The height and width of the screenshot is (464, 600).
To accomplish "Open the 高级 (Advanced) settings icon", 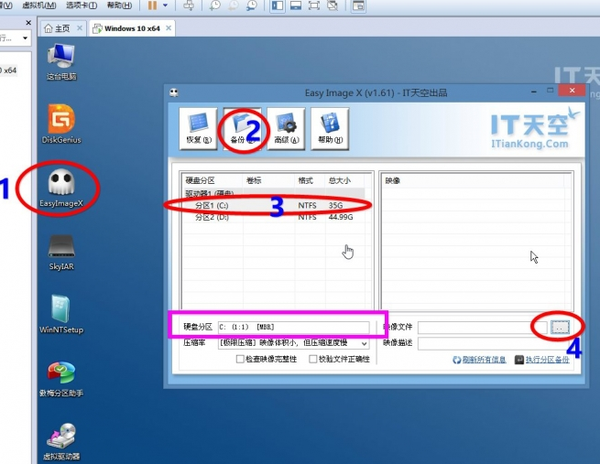I will (286, 126).
